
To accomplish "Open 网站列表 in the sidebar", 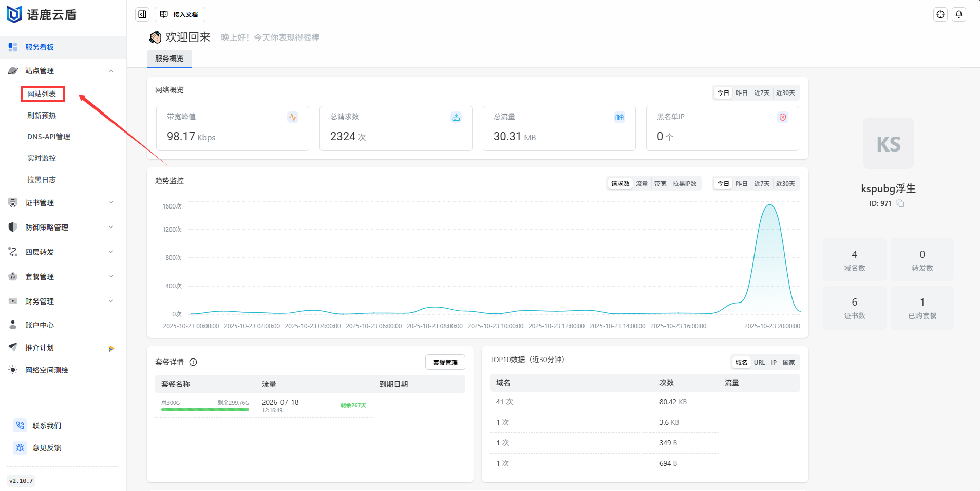I will [42, 94].
